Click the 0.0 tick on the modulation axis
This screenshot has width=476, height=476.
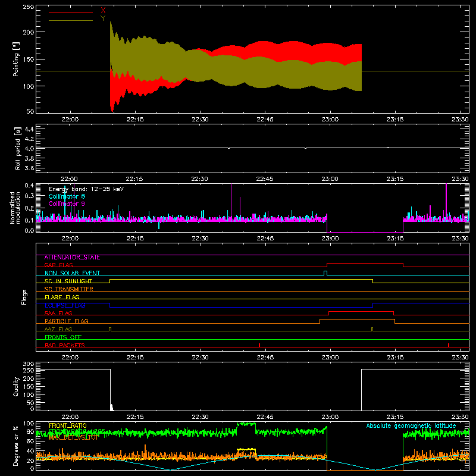click(29, 230)
